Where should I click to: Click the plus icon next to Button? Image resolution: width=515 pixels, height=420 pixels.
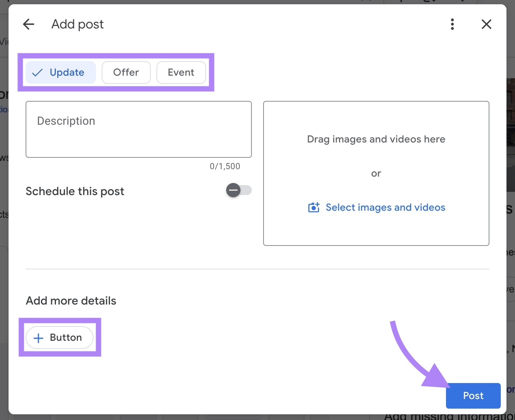pyautogui.click(x=38, y=338)
